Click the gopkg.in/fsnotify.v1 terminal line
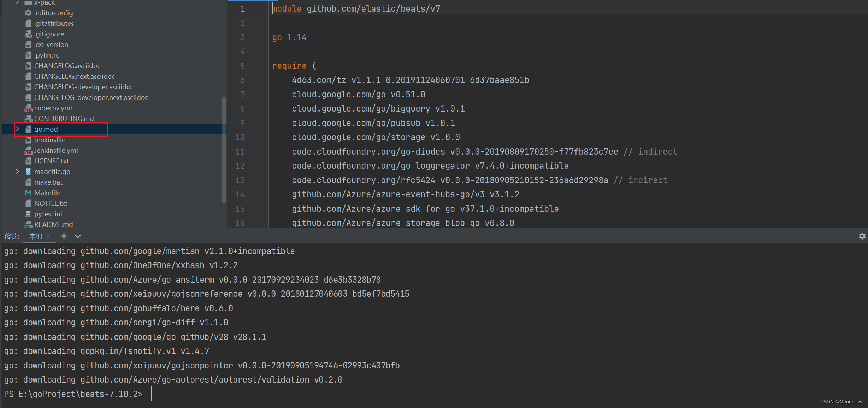Screen dimensions: 868x408 107,351
